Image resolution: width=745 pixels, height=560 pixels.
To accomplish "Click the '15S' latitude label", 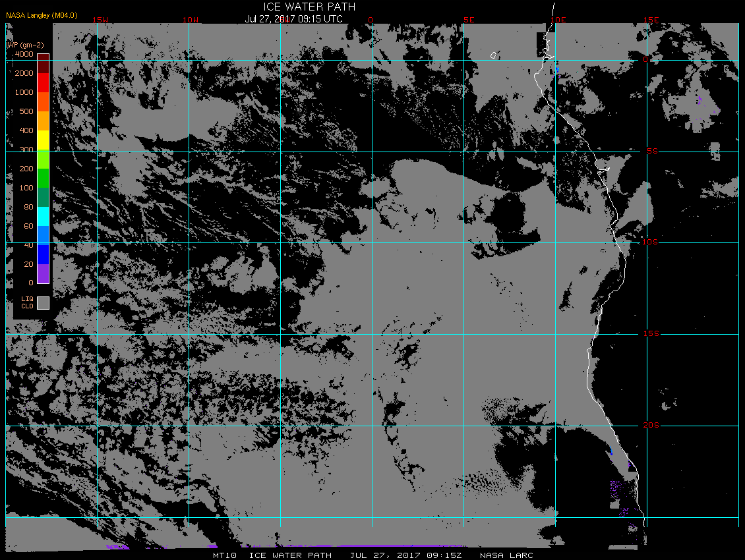I will click(651, 334).
